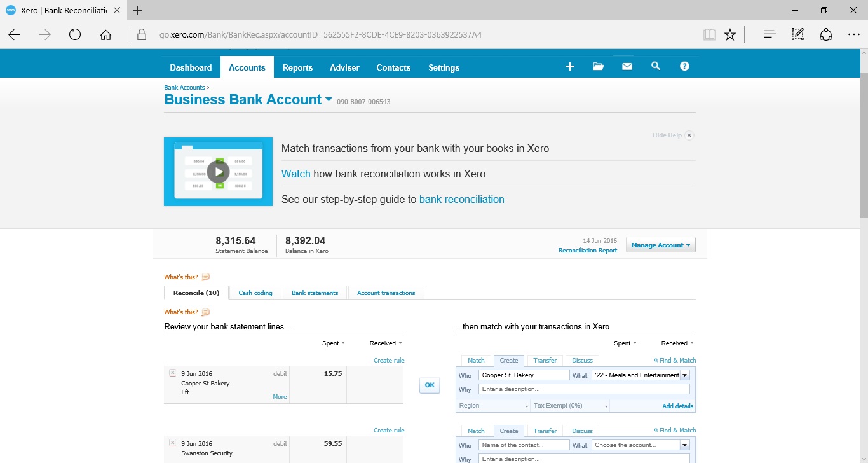
Task: Open the Settings menu
Action: [444, 67]
